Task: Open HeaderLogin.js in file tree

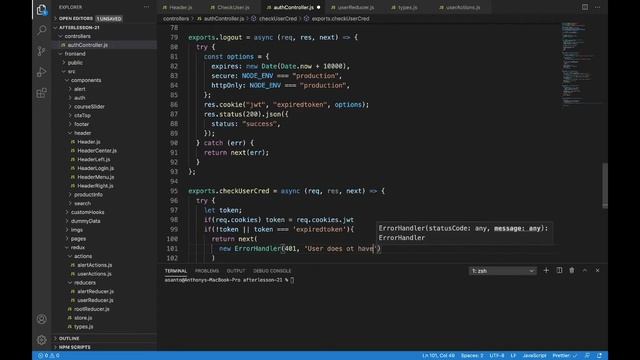Action: (96, 168)
